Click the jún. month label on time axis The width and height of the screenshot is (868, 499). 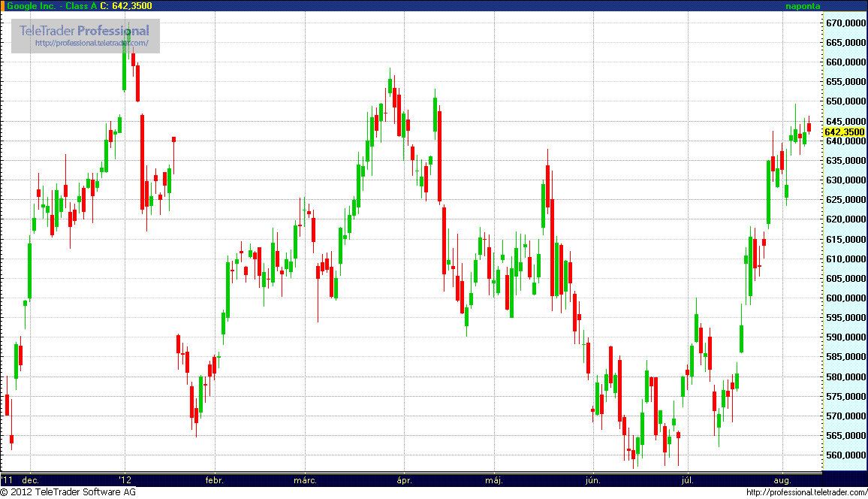(593, 480)
